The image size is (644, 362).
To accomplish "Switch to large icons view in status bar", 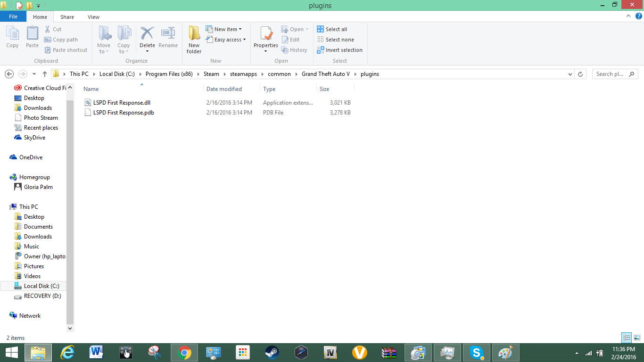I will (637, 337).
